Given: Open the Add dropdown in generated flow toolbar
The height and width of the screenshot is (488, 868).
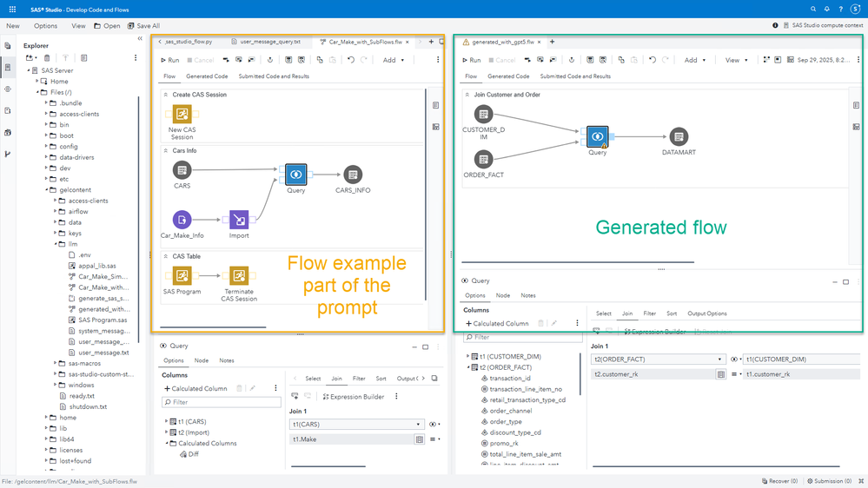Looking at the screenshot, I should [695, 60].
